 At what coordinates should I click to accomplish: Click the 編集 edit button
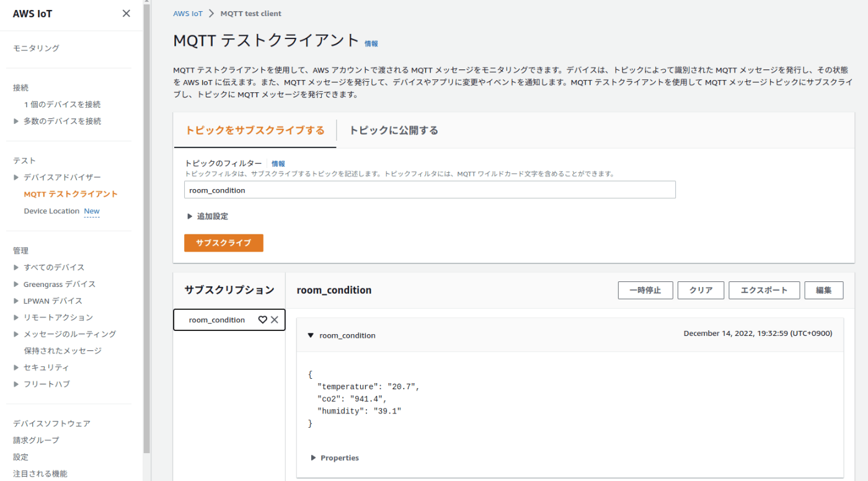point(824,290)
